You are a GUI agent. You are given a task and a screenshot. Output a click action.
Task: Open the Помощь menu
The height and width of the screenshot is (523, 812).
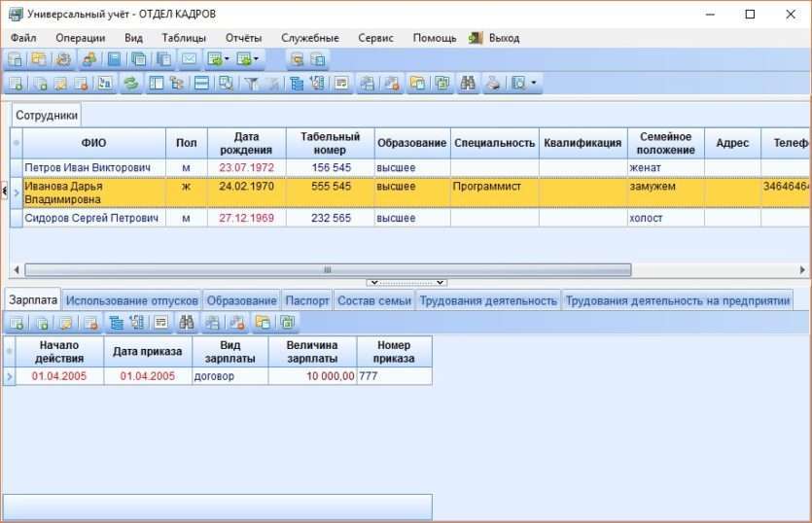tap(435, 38)
